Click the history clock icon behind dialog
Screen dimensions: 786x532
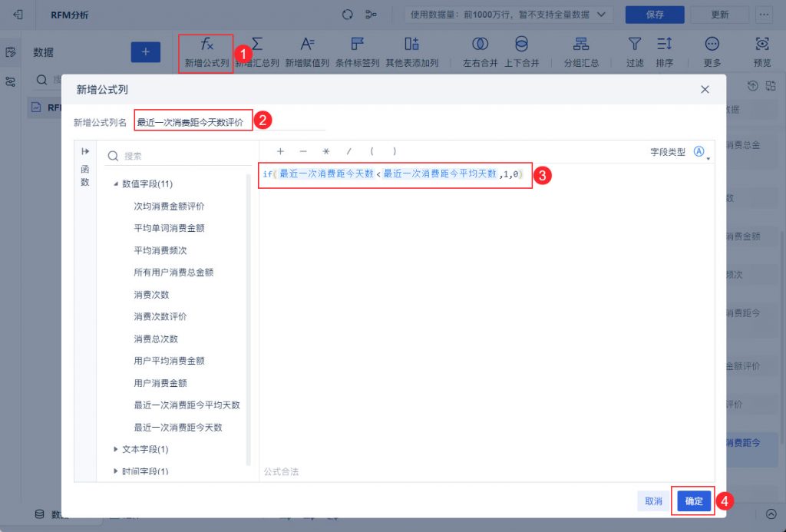(x=752, y=86)
